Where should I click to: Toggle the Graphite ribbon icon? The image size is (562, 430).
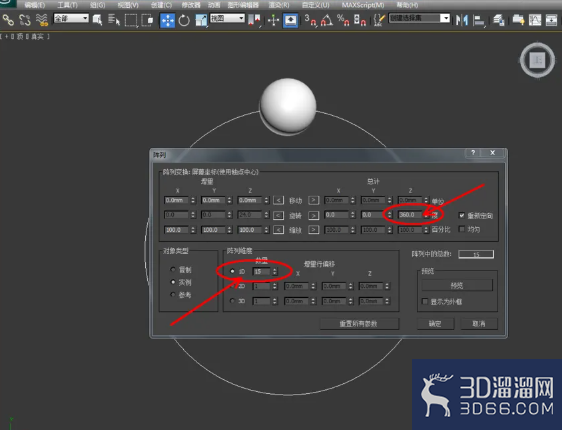(x=518, y=20)
